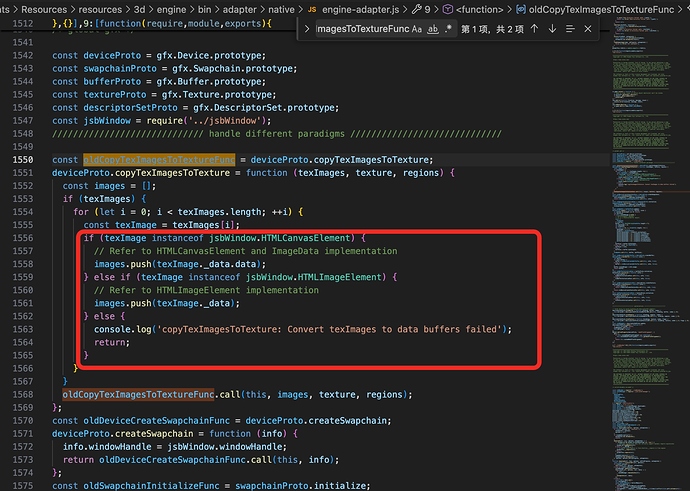Open the bin breadcrumb segment
This screenshot has width=690, height=491.
(x=204, y=9)
